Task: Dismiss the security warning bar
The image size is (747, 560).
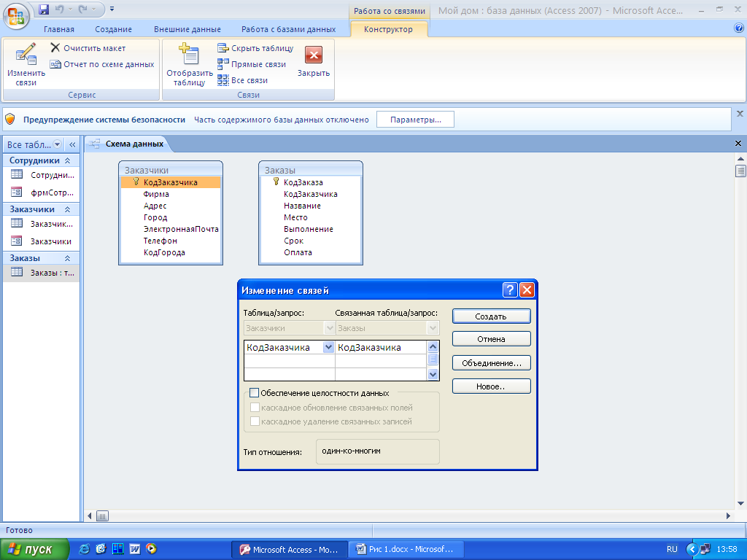Action: pyautogui.click(x=740, y=114)
